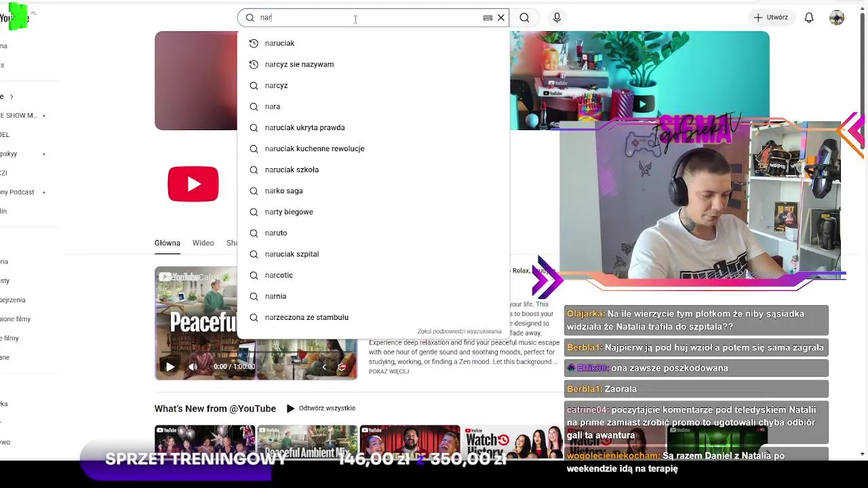Click the magnifier search button

(x=524, y=18)
